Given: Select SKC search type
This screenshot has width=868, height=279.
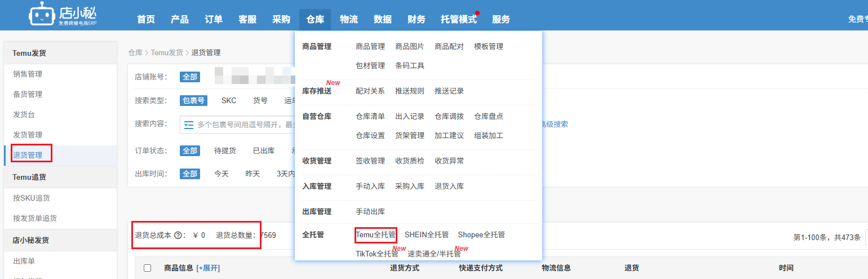Looking at the screenshot, I should [x=229, y=100].
